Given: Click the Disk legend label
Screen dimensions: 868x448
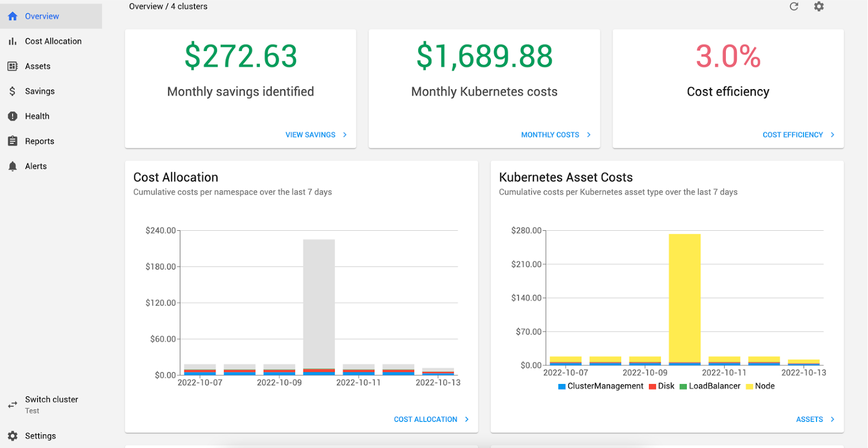Looking at the screenshot, I should point(666,386).
